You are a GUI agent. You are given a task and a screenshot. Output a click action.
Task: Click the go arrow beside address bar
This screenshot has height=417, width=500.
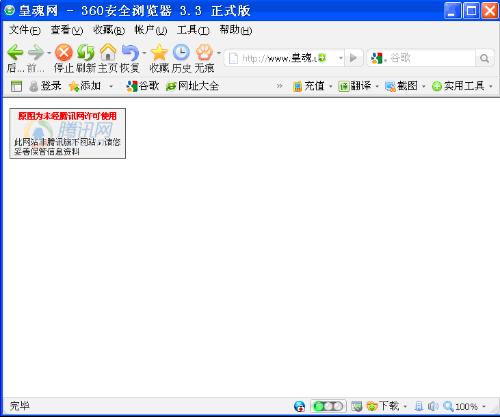(353, 58)
